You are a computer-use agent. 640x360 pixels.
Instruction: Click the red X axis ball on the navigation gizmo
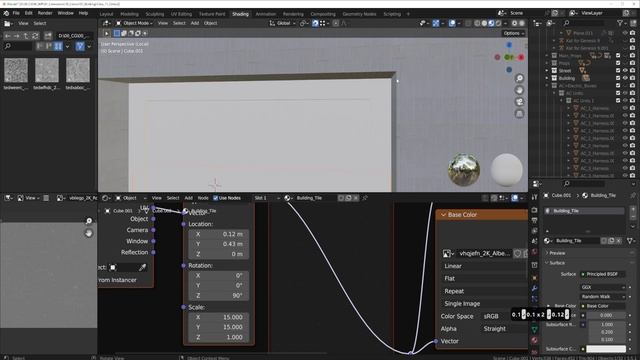[521, 58]
